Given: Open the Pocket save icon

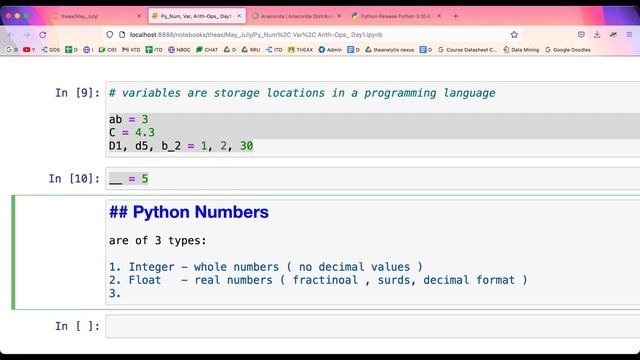Looking at the screenshot, I should click(x=581, y=35).
